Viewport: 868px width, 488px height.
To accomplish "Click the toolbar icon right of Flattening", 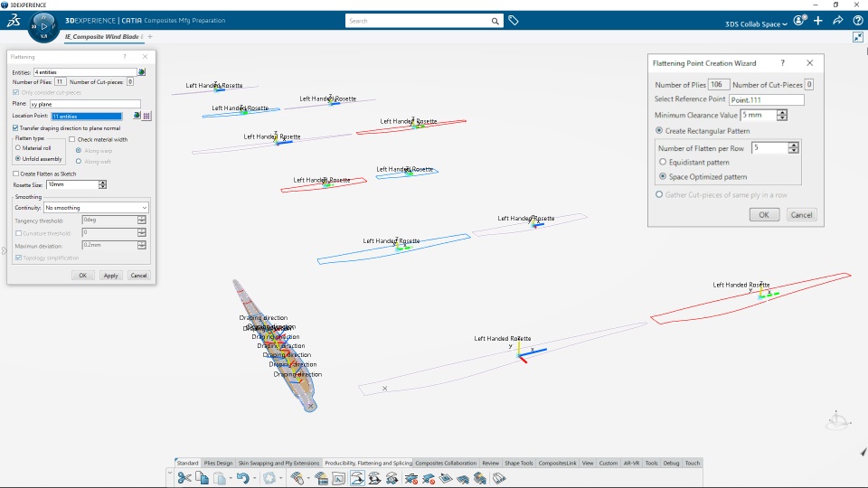I will pos(374,478).
